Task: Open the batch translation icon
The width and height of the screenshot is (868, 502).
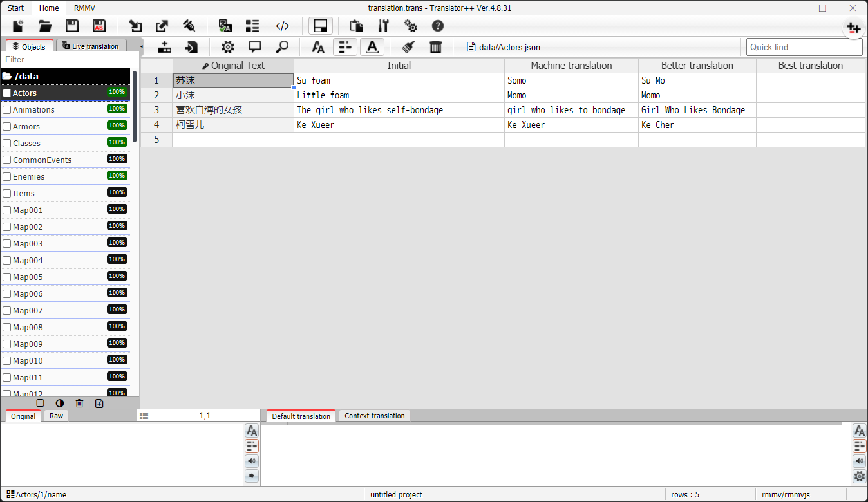Action: tap(225, 26)
